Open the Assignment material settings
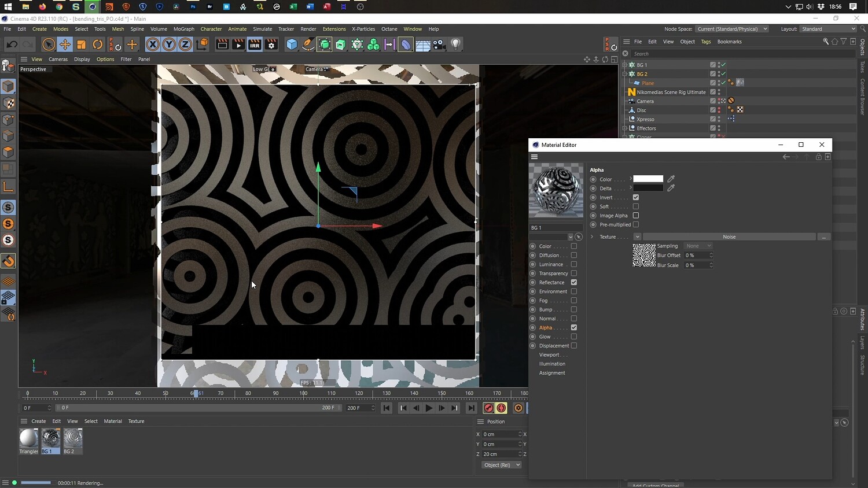 pyautogui.click(x=552, y=373)
